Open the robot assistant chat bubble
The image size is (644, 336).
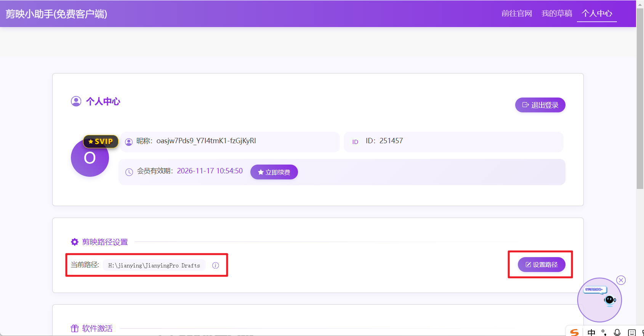point(599,300)
